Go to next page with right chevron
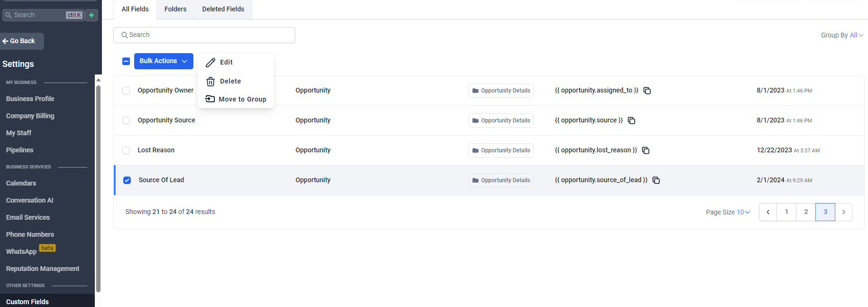 click(844, 212)
